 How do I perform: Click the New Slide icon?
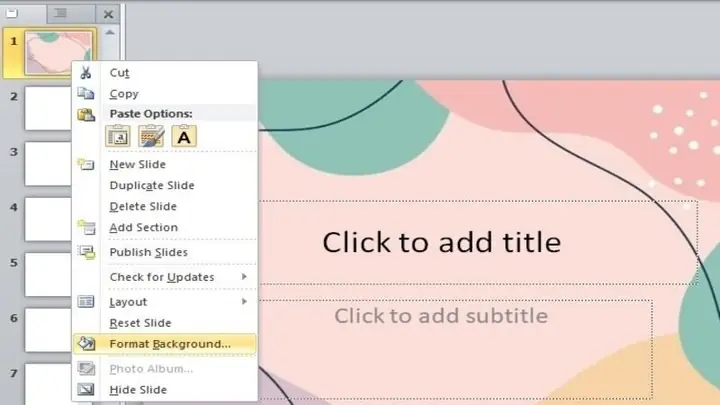click(x=86, y=164)
